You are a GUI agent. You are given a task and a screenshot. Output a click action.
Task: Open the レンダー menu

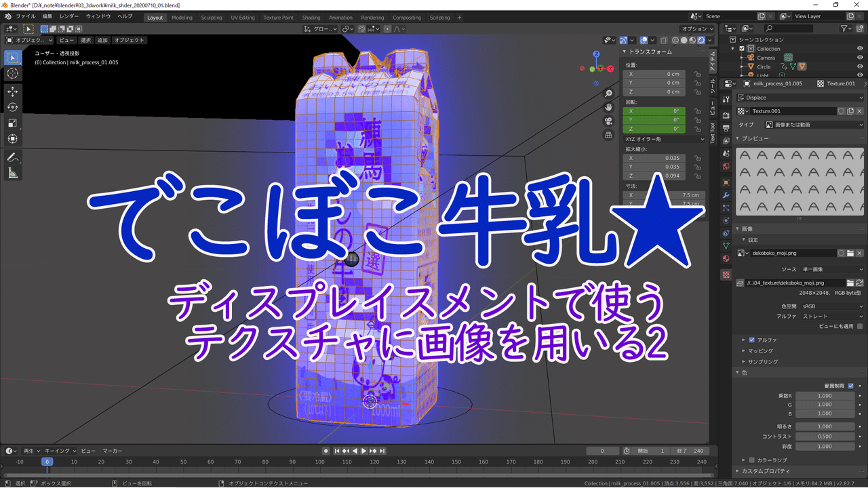[x=69, y=17]
